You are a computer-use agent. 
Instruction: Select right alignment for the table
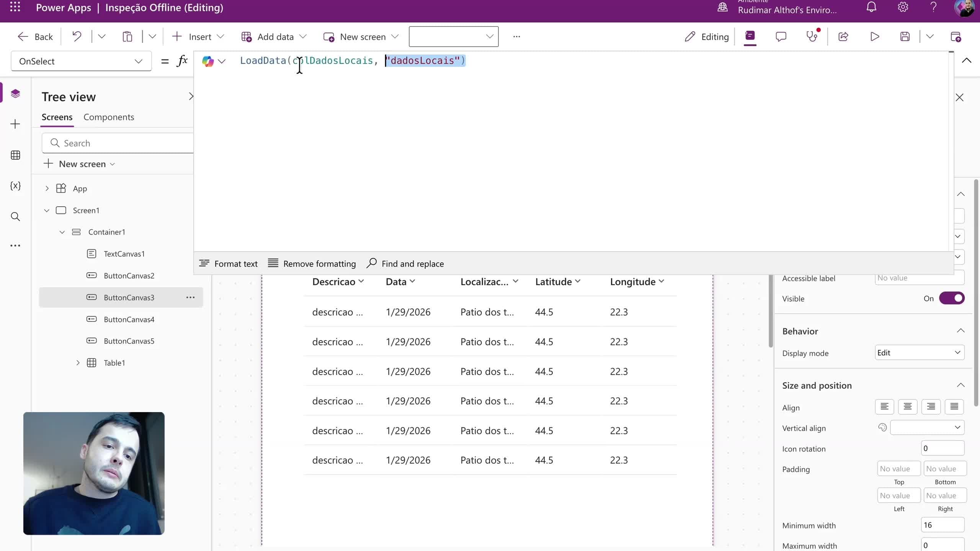931,407
